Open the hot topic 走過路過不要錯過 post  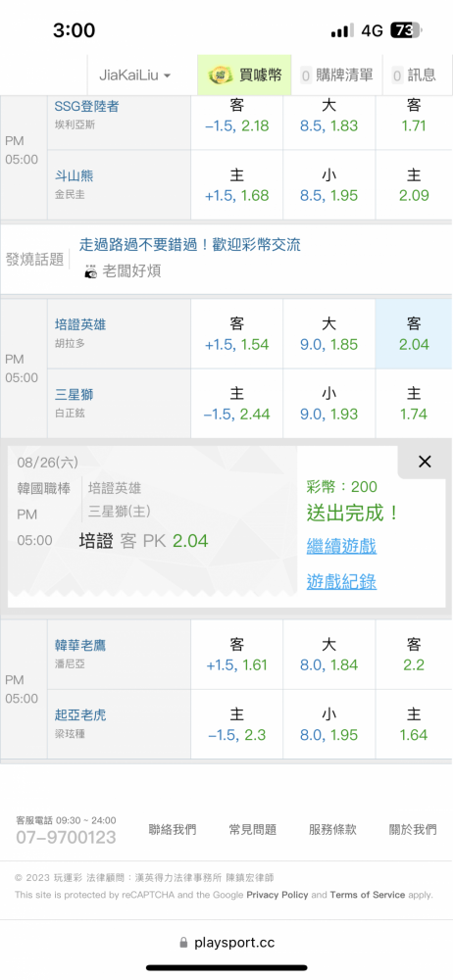point(190,244)
